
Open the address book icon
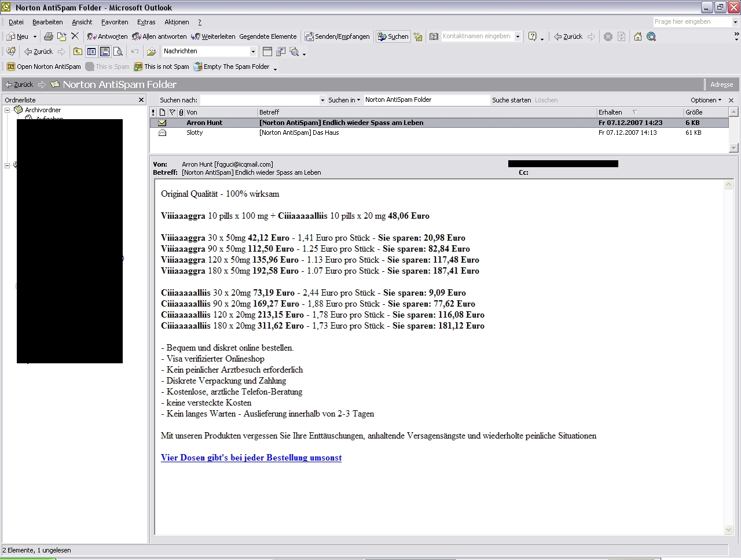(434, 36)
